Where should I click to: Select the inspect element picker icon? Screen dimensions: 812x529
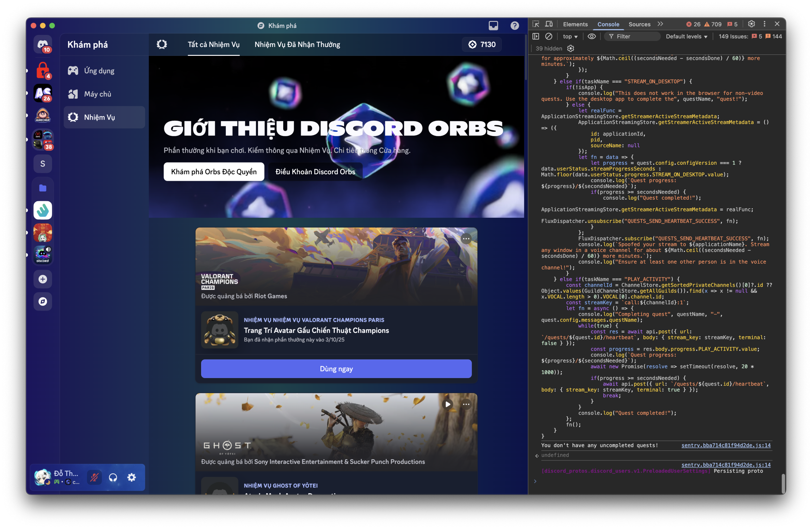536,24
